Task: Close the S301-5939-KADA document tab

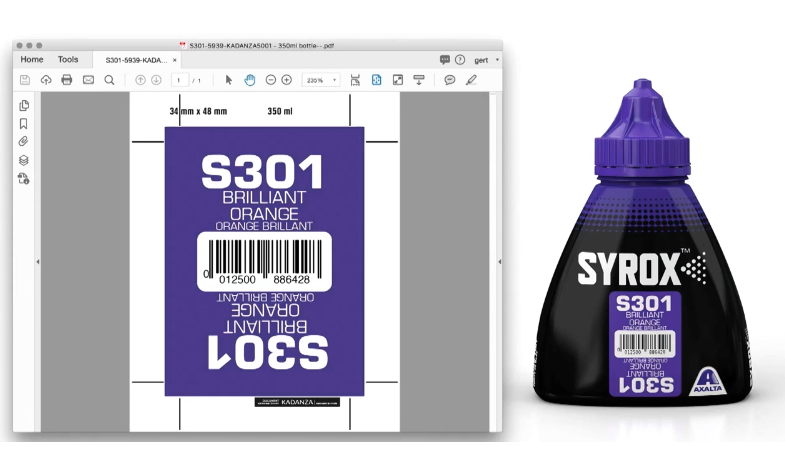Action: click(x=175, y=60)
